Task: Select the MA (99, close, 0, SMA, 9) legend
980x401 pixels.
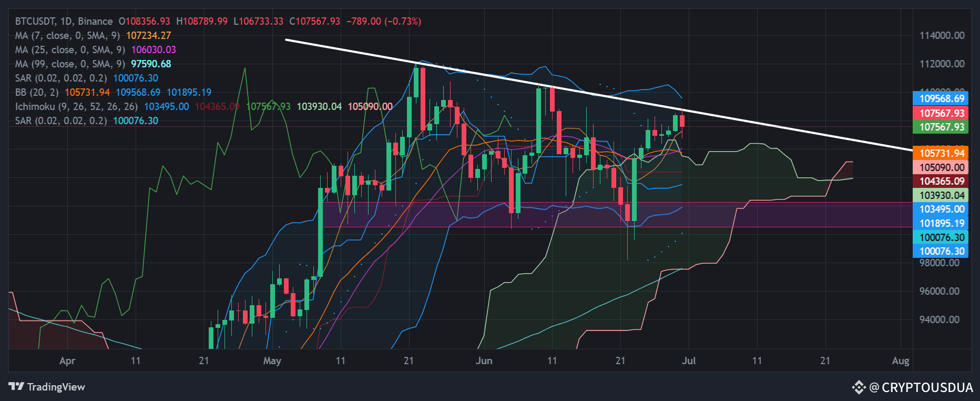Action: click(x=70, y=64)
